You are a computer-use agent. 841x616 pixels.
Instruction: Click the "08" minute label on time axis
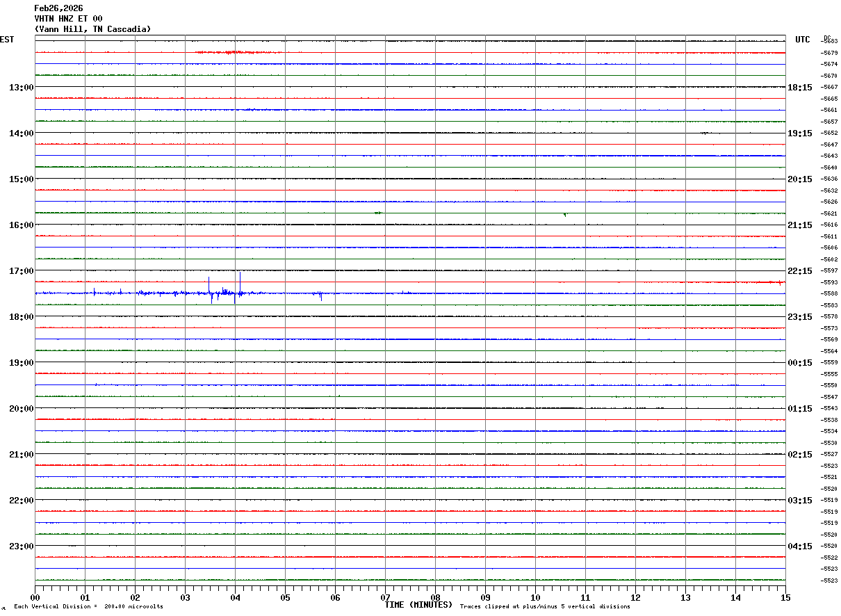point(435,597)
